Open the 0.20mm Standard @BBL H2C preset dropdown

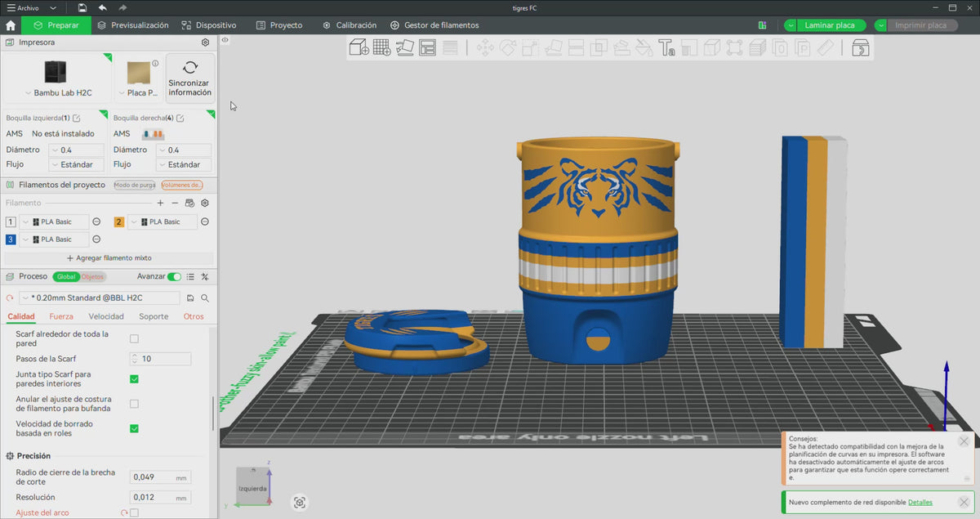[99, 298]
